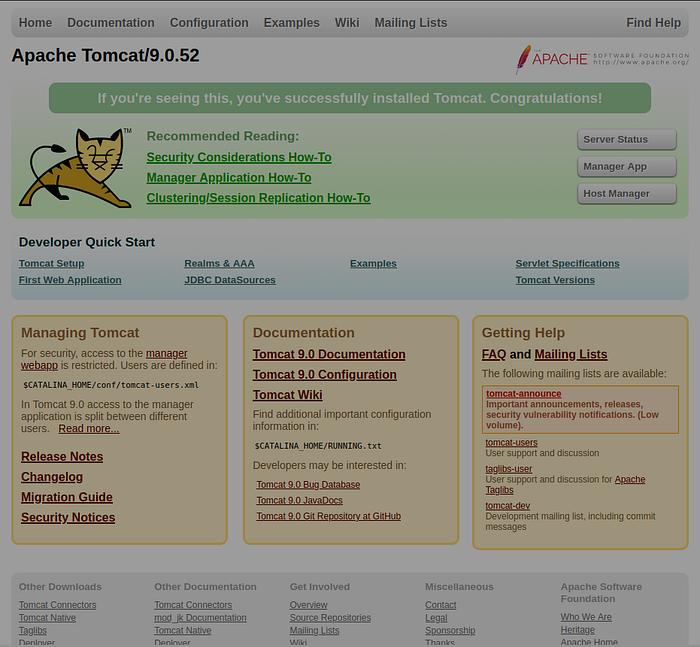Image resolution: width=700 pixels, height=647 pixels.
Task: Open JDBC DataSources link
Action: pyautogui.click(x=230, y=280)
